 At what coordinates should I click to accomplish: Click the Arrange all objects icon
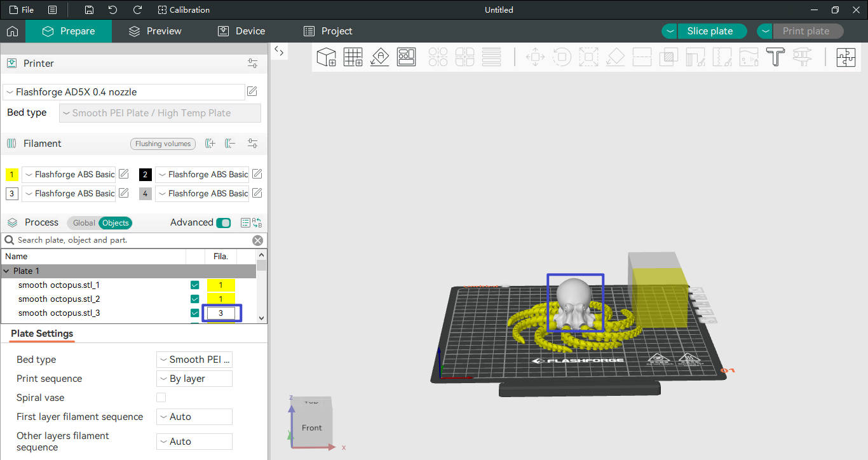(x=406, y=57)
